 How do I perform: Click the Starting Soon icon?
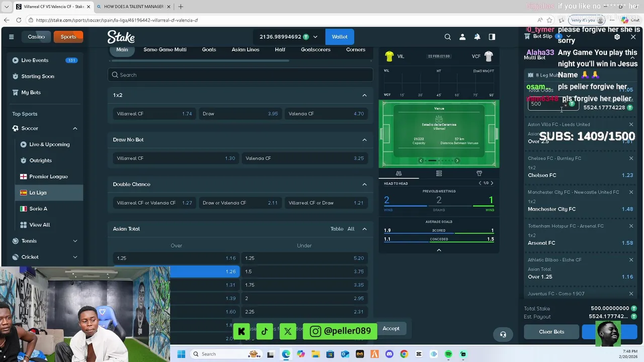(15, 76)
